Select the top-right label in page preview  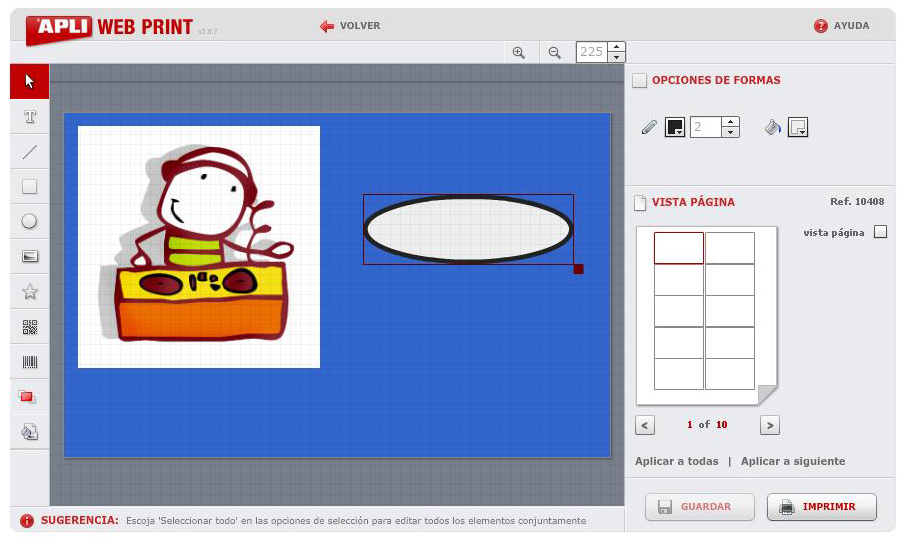tap(730, 248)
